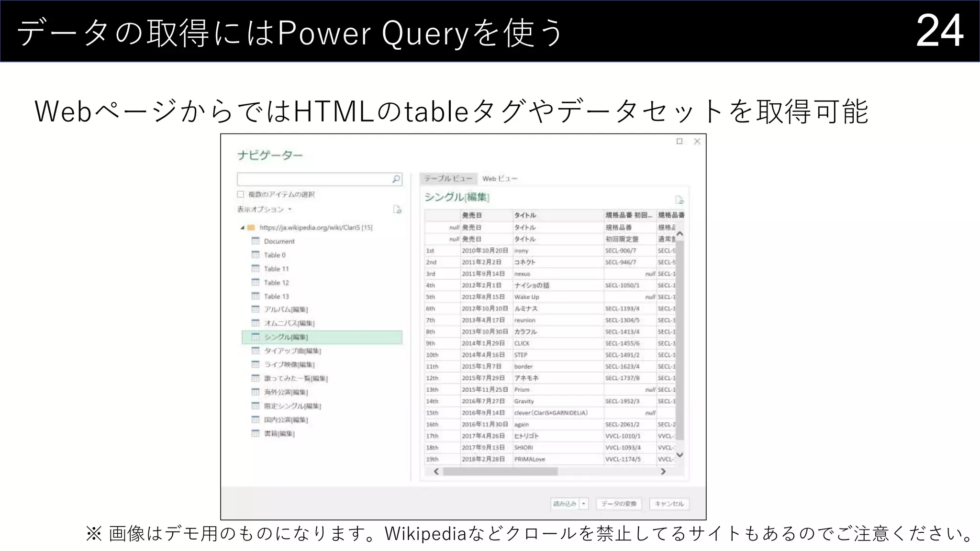The image size is (980, 551).
Task: Click the cell containing Gravity
Action: point(558,401)
